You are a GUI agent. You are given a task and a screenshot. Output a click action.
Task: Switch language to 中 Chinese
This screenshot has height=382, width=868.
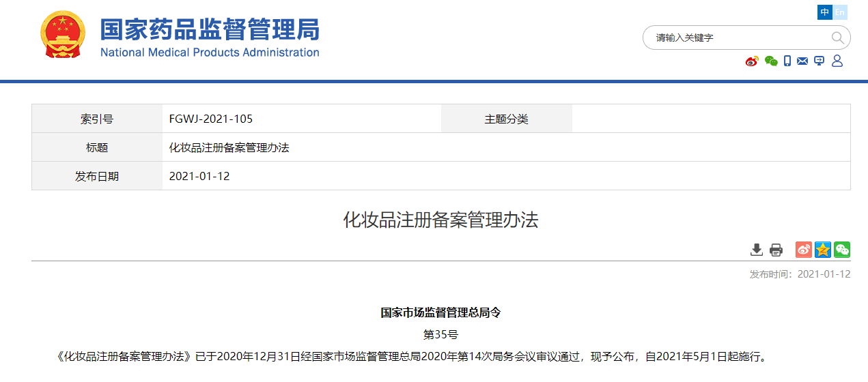825,12
